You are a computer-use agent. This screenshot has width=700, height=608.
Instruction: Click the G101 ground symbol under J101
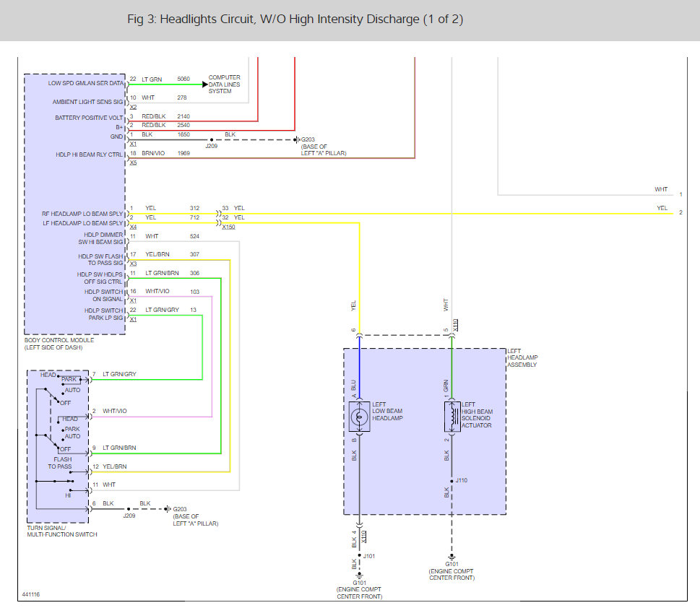pyautogui.click(x=359, y=576)
